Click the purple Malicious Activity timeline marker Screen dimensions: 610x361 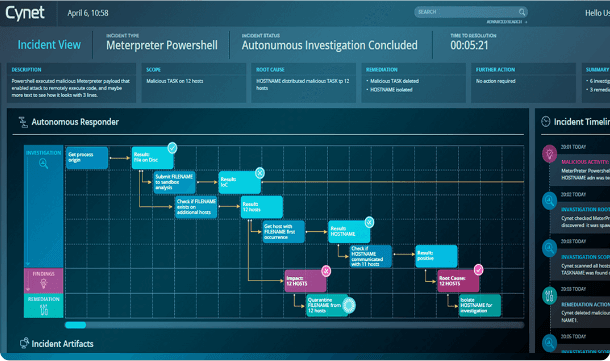tap(549, 154)
